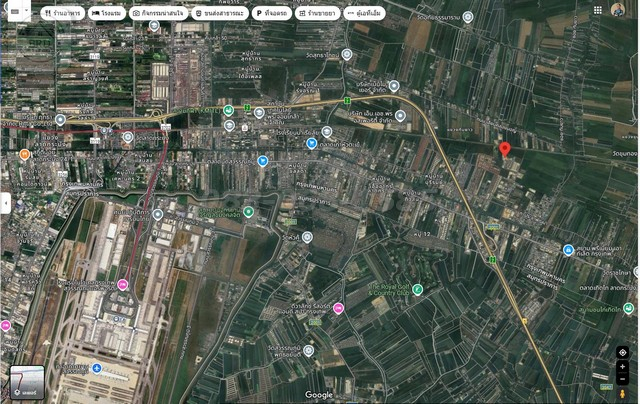Open the orange restaurant marker

tap(24, 154)
